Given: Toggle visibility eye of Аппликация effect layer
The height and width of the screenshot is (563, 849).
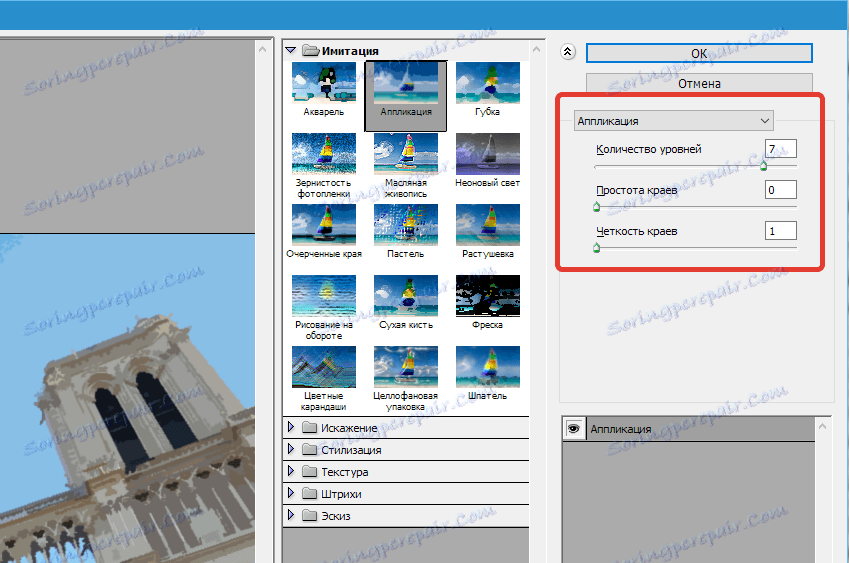Looking at the screenshot, I should coord(573,429).
